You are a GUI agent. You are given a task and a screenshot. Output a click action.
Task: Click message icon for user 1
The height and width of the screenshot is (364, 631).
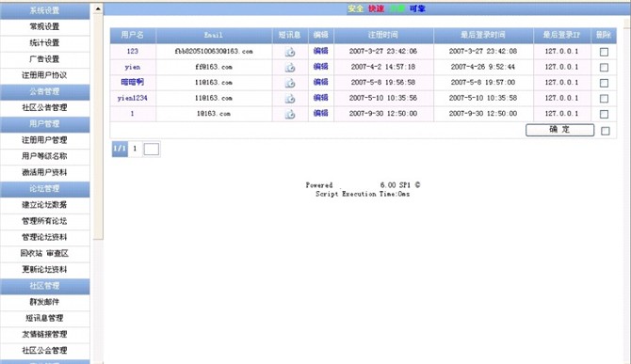290,114
